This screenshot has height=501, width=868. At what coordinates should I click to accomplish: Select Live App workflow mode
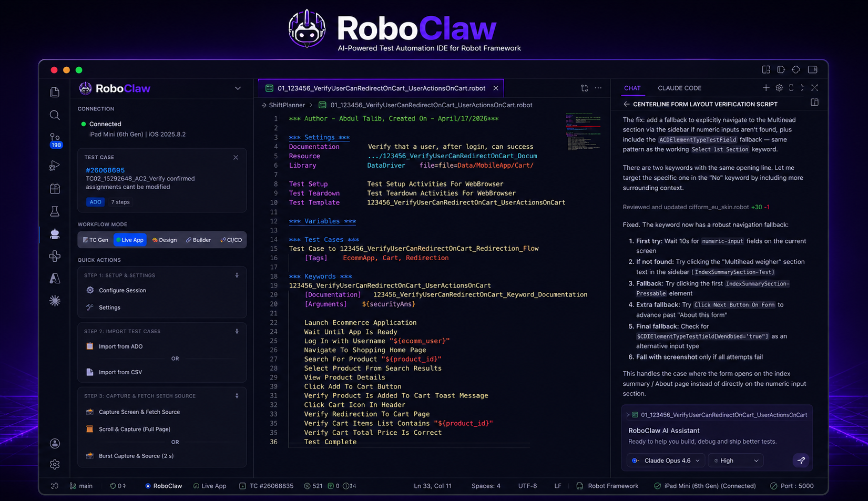(x=130, y=240)
